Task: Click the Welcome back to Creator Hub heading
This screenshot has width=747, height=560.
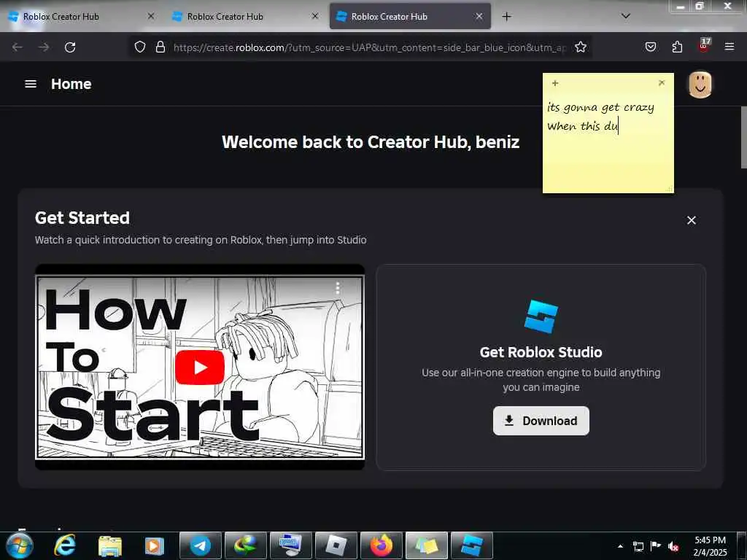Action: (370, 142)
